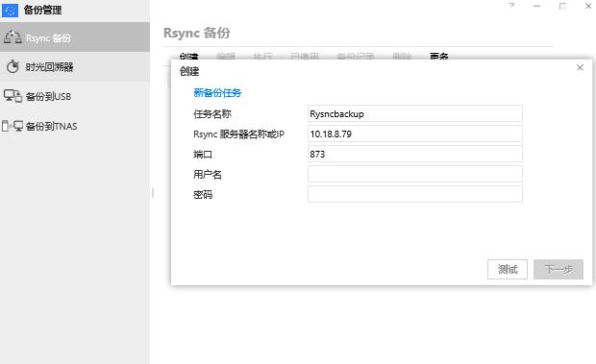Close the 创建 dialog with X

580,67
